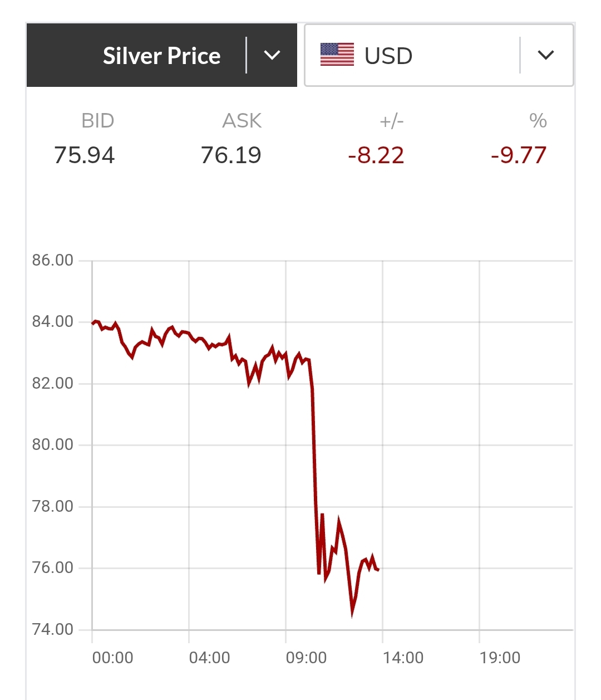The image size is (601, 700).
Task: Click the 00:00 time axis label
Action: click(112, 658)
